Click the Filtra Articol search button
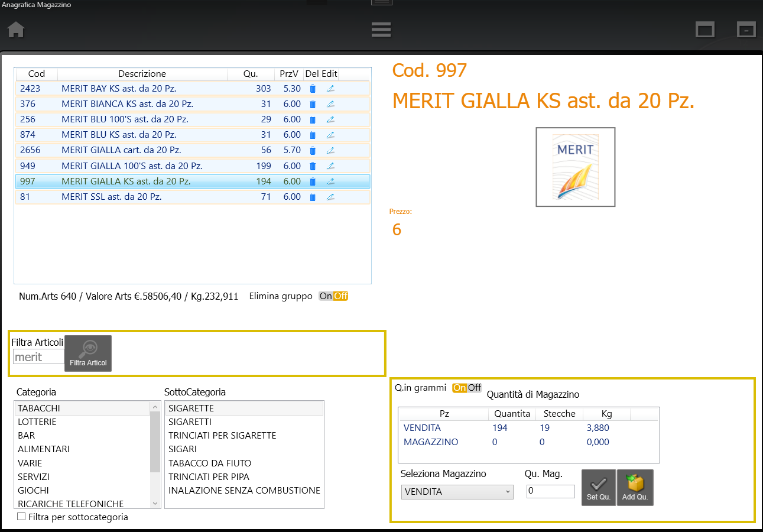Image resolution: width=763 pixels, height=532 pixels. point(88,353)
